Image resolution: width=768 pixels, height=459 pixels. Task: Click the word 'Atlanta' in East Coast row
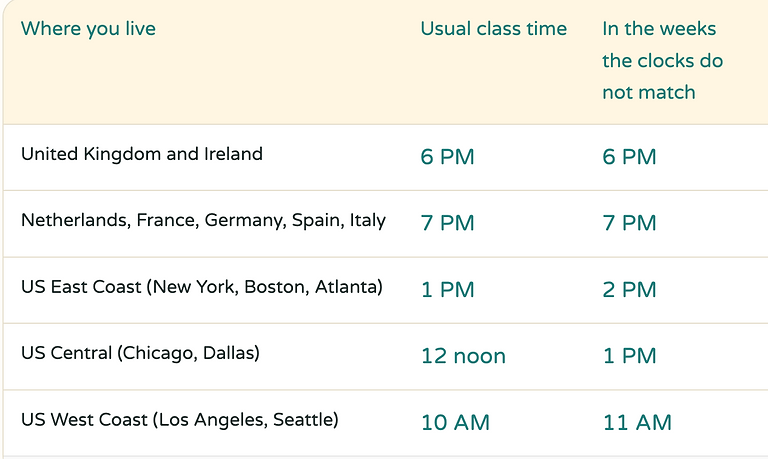pos(346,287)
